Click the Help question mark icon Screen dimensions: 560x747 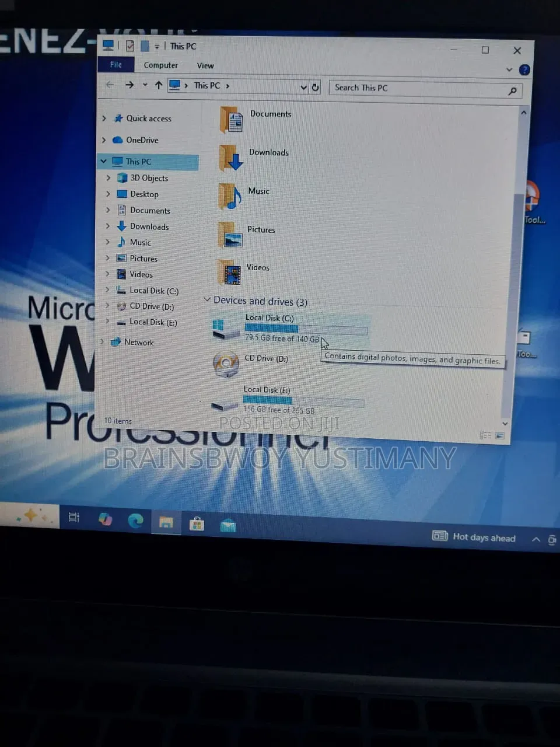point(524,70)
